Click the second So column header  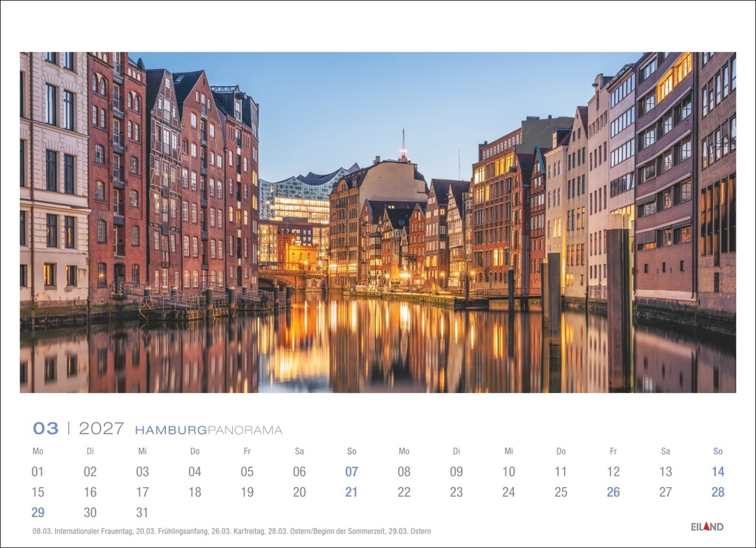pyautogui.click(x=717, y=450)
